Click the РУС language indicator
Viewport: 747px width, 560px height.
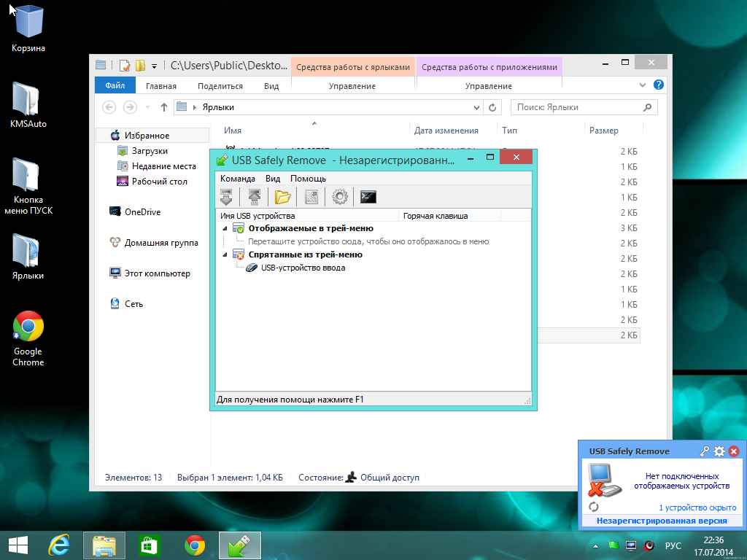click(x=673, y=545)
